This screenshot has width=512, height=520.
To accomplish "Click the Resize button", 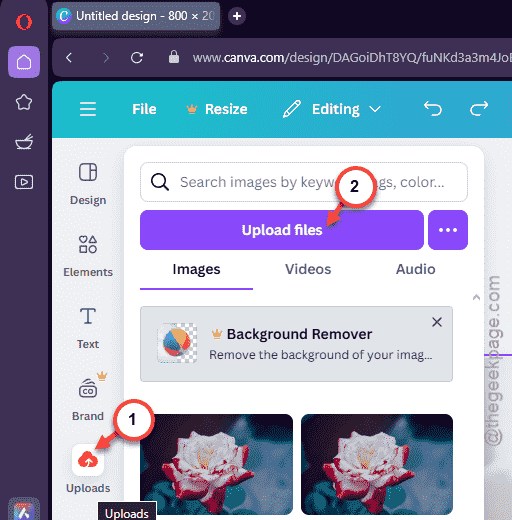I will point(217,109).
